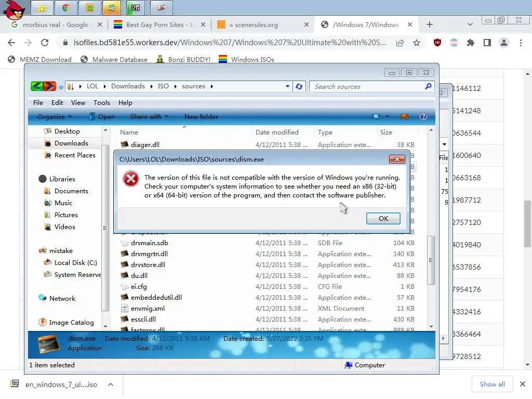532x399 pixels.
Task: Expand the LOL breadcrumb arrow
Action: [x=105, y=86]
